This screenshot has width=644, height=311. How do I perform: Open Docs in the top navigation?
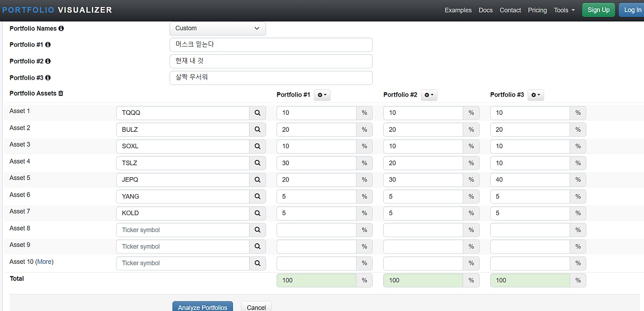tap(485, 10)
